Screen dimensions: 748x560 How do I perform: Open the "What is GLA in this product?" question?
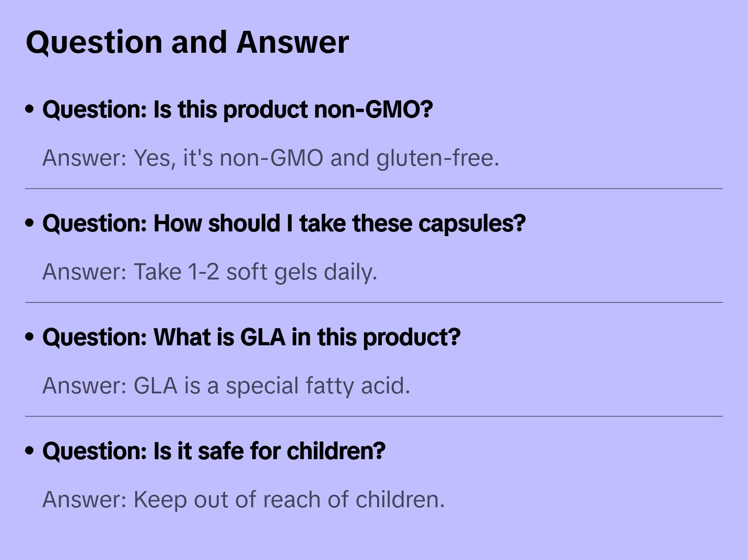click(x=251, y=337)
